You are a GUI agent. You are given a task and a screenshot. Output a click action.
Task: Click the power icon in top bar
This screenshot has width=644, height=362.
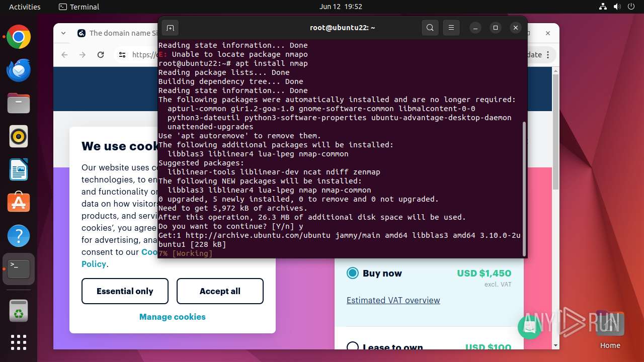(631, 7)
